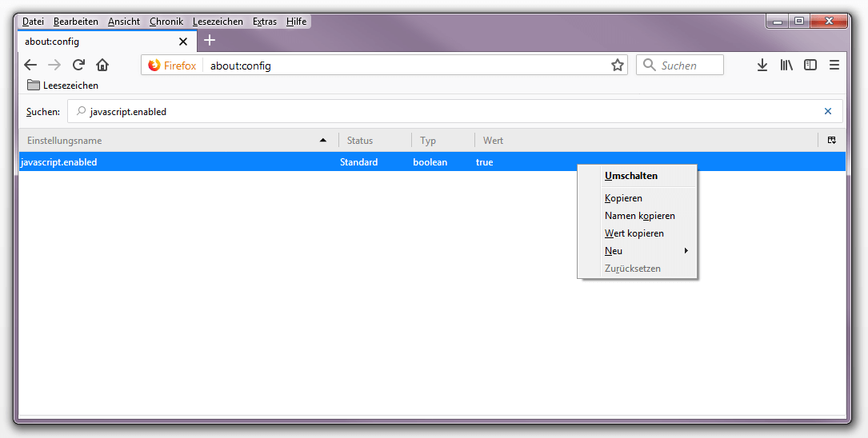Click the javascript.enabled filter search field

tap(455, 111)
